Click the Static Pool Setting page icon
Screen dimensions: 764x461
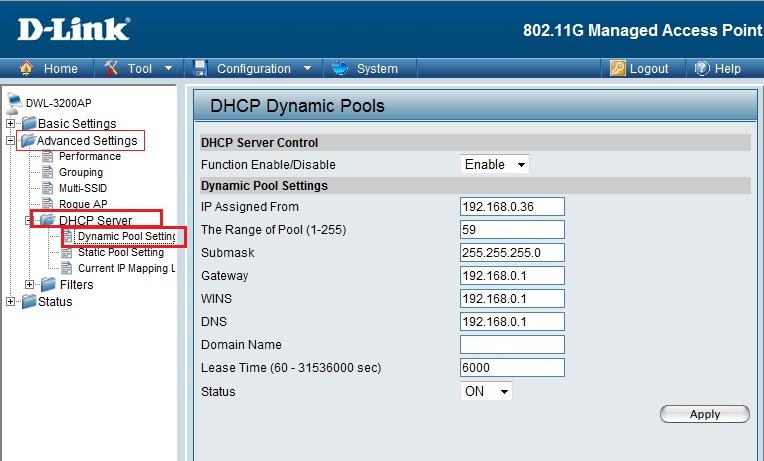(x=66, y=252)
